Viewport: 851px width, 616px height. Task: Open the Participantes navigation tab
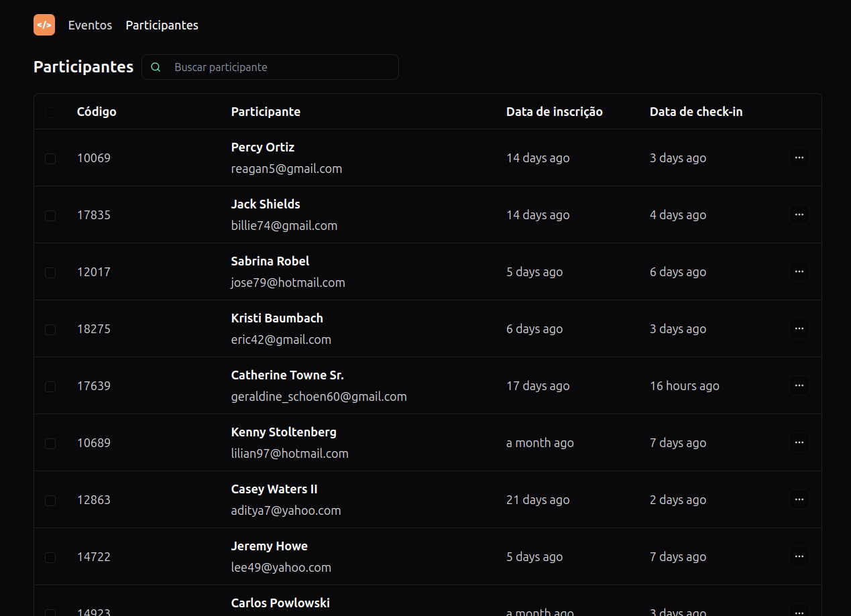coord(162,25)
